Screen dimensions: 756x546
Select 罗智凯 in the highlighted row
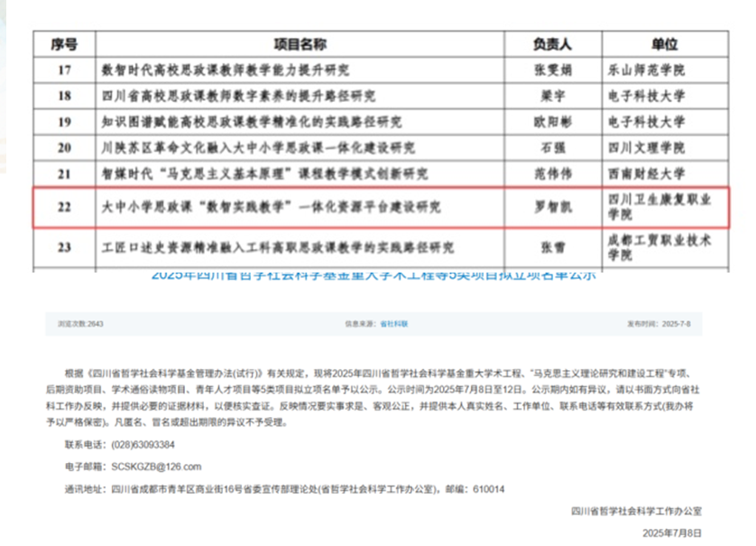point(552,208)
